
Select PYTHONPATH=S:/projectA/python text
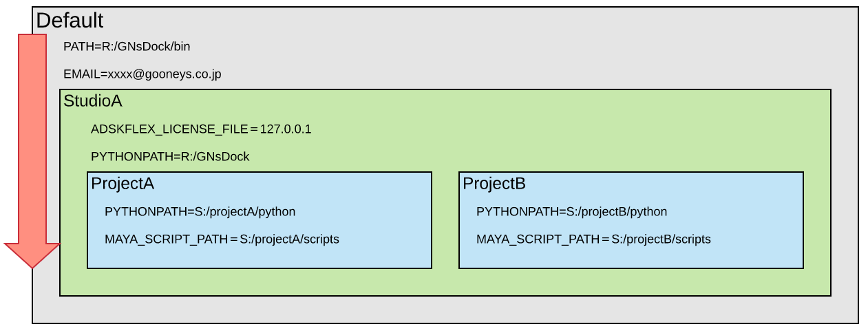click(x=200, y=212)
